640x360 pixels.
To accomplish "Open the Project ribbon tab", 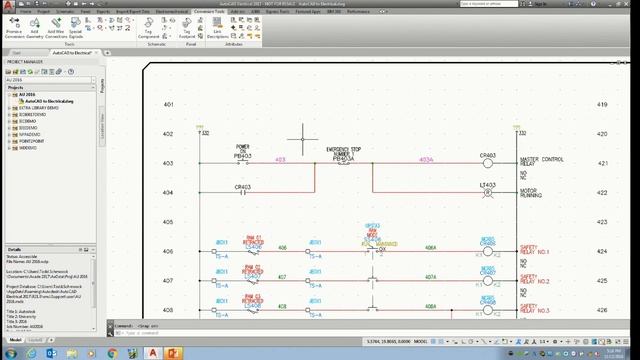I will pyautogui.click(x=43, y=11).
